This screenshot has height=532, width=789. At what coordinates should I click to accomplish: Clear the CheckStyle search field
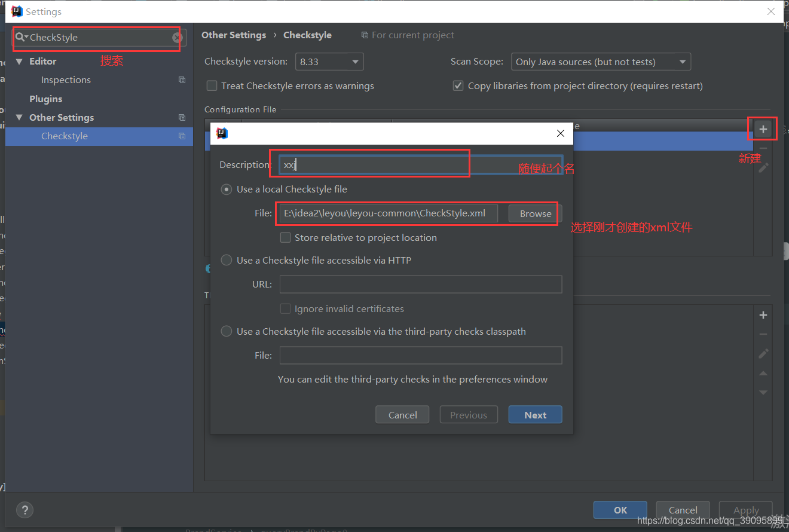pos(177,37)
